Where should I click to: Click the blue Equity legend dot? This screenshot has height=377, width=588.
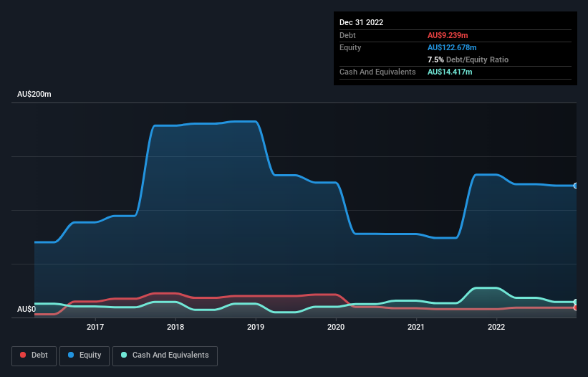click(x=71, y=355)
